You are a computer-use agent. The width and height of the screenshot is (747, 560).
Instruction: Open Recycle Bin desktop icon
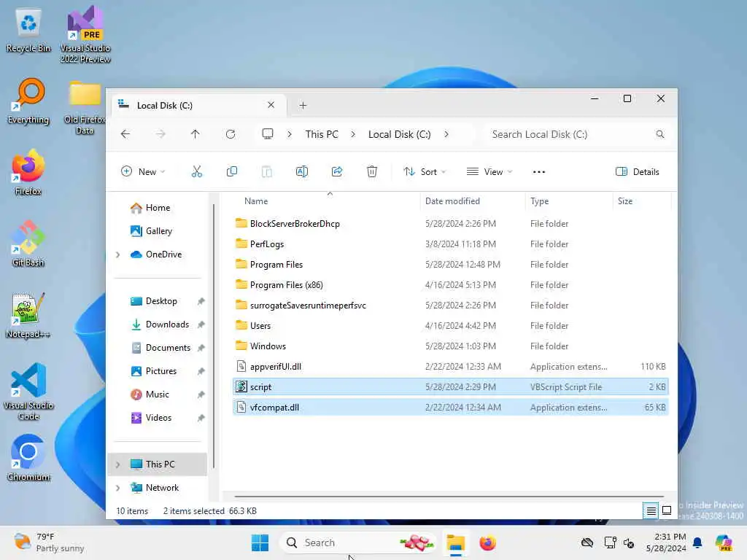click(28, 31)
